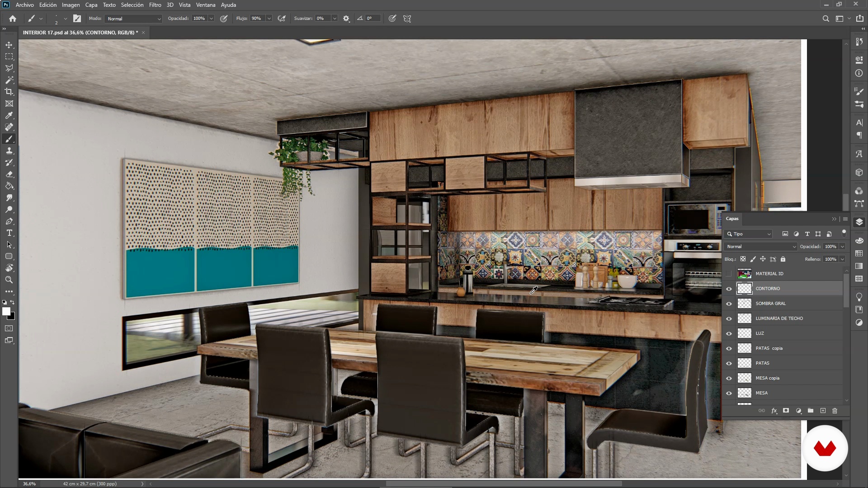Toggle pressure for opacity button
This screenshot has width=868, height=488.
(224, 19)
